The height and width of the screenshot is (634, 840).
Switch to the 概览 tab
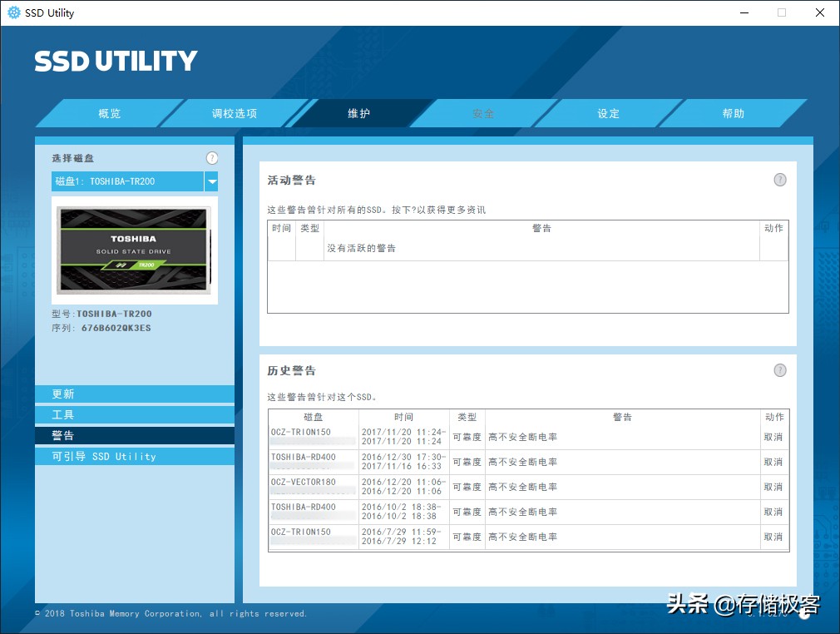point(109,114)
